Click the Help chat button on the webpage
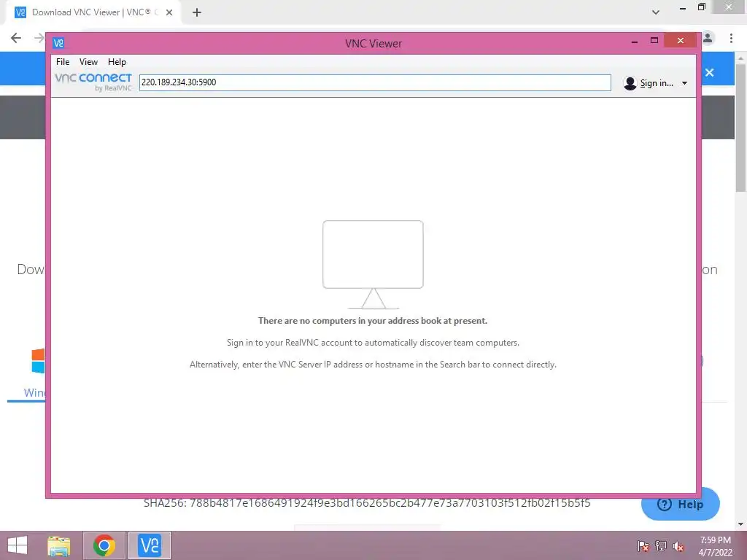 tap(680, 505)
